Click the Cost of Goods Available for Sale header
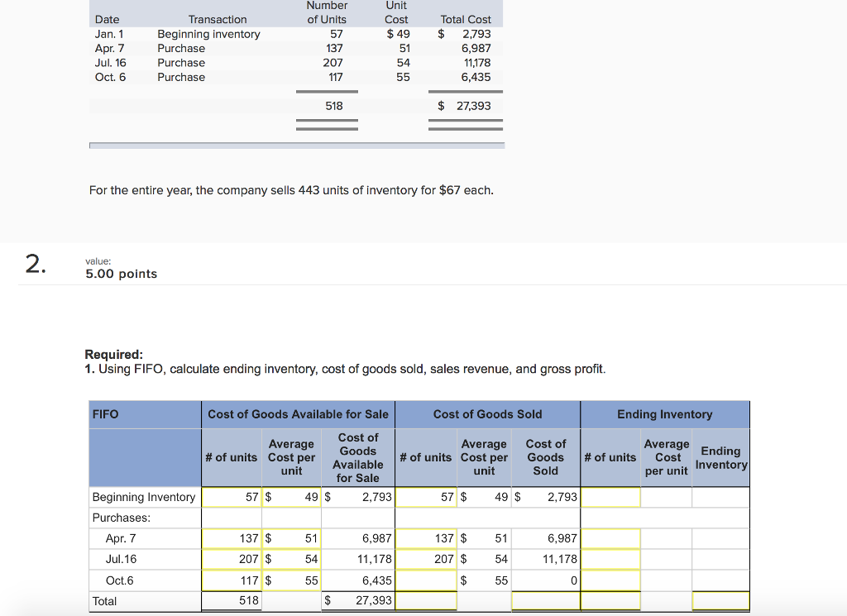 click(x=298, y=414)
